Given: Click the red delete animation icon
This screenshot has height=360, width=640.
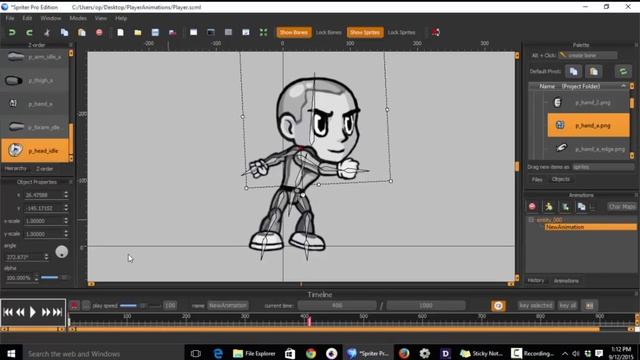Looking at the screenshot, I should 532,207.
